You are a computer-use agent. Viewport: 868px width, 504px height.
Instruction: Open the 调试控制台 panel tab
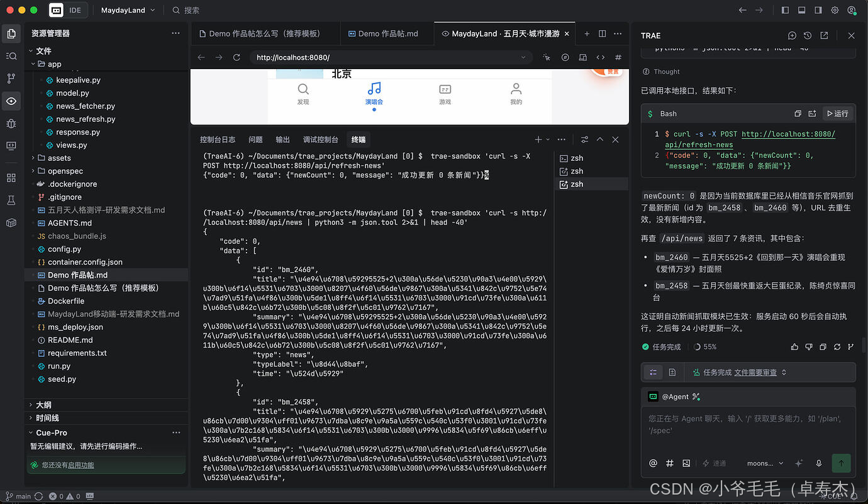click(x=321, y=140)
